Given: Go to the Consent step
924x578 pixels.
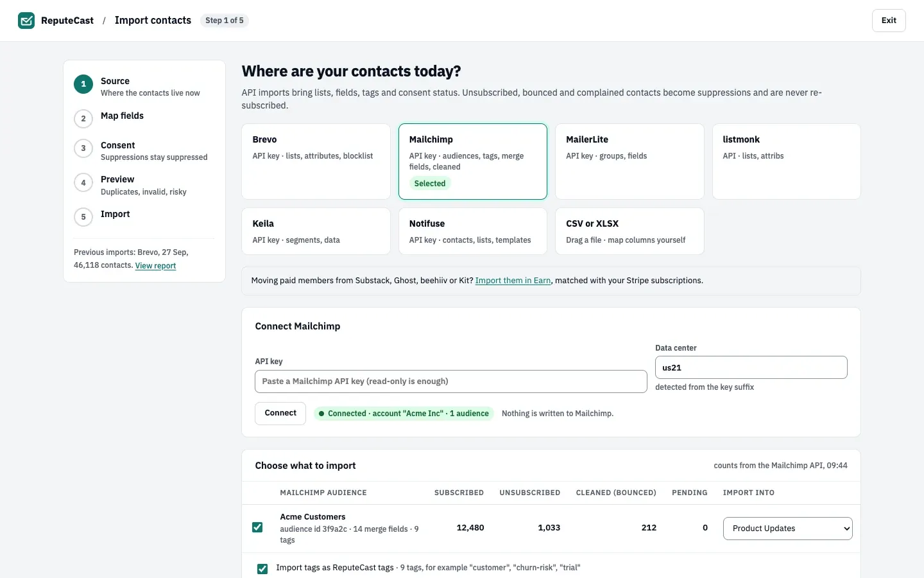Looking at the screenshot, I should (117, 145).
